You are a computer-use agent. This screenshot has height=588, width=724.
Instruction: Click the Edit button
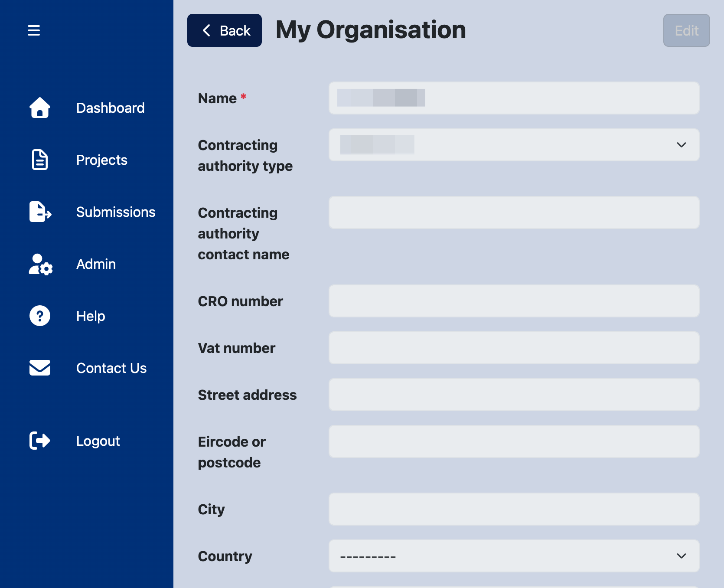pos(687,30)
